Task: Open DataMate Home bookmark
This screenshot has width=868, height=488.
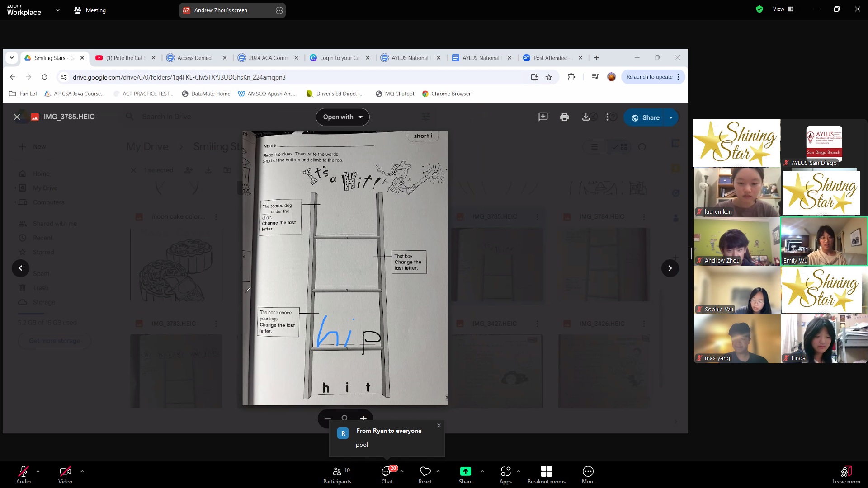Action: (x=206, y=94)
